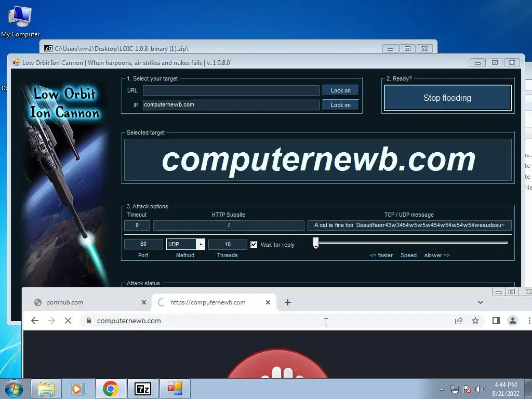Close the computernewb.com tab
The image size is (532, 399).
(268, 302)
